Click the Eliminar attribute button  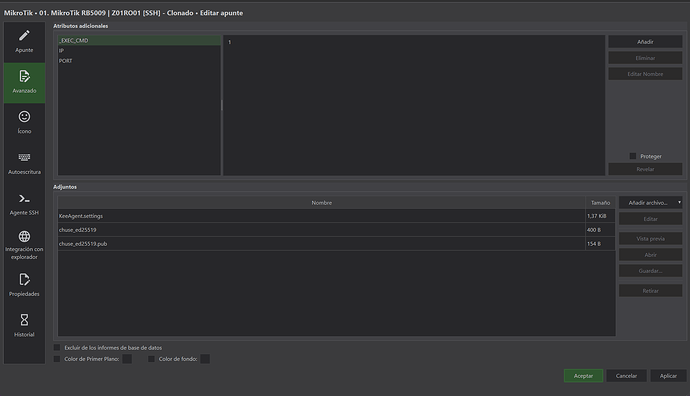645,58
